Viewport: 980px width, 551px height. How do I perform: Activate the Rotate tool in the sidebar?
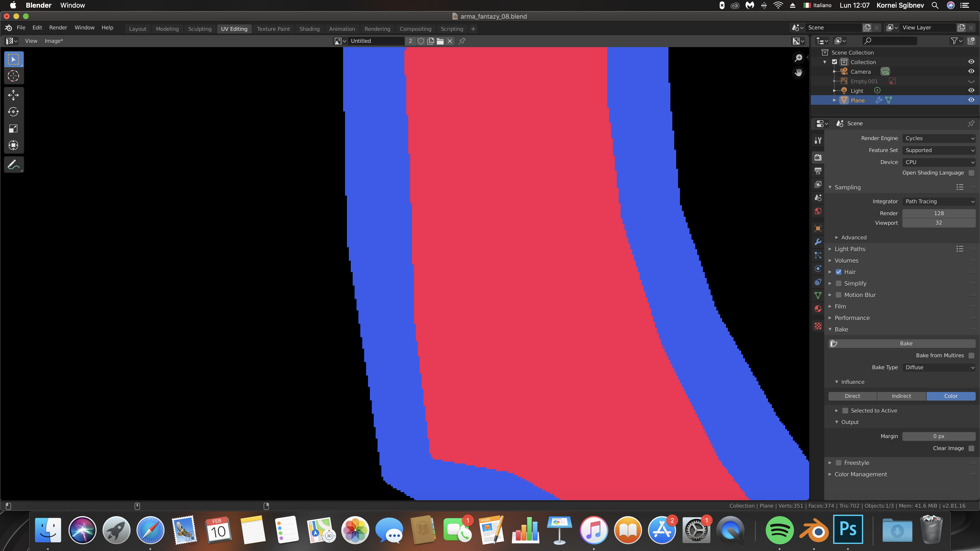(x=14, y=111)
